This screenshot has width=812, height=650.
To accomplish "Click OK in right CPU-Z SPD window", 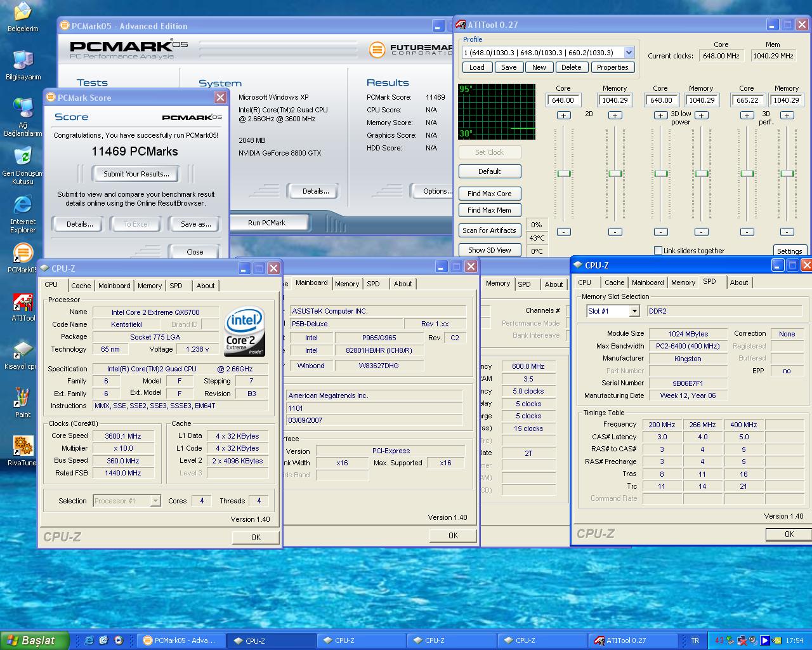I will tap(789, 534).
